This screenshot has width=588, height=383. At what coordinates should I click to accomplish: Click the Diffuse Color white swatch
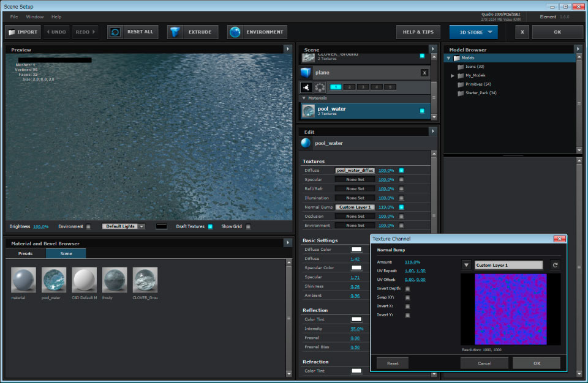click(x=356, y=250)
